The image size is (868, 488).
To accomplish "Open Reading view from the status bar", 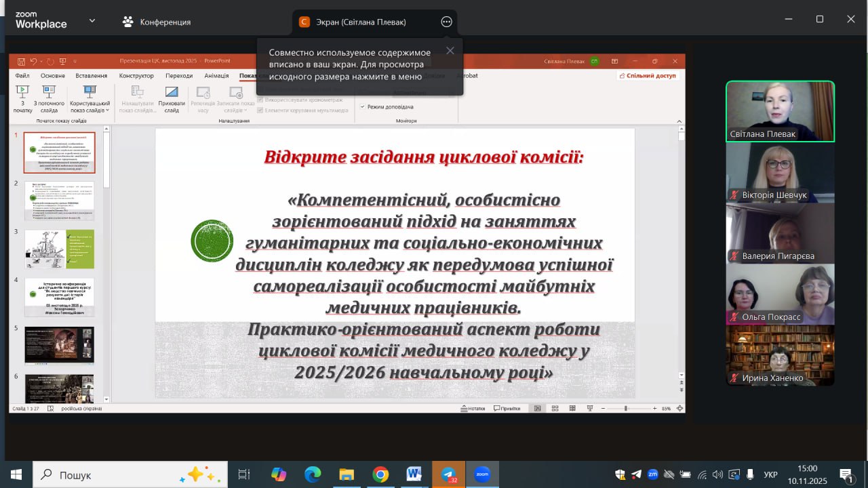I will pyautogui.click(x=572, y=409).
